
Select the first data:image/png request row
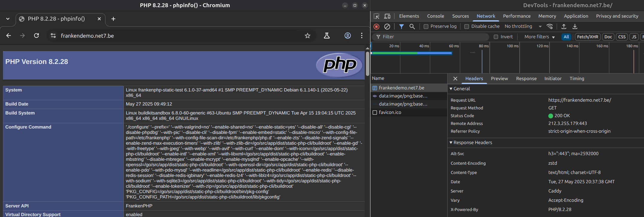(x=409, y=96)
